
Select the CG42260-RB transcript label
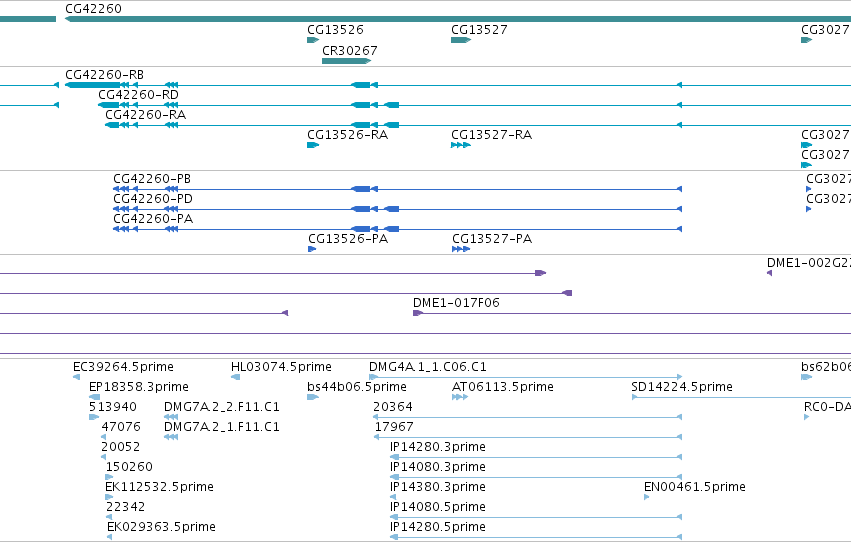[104, 75]
